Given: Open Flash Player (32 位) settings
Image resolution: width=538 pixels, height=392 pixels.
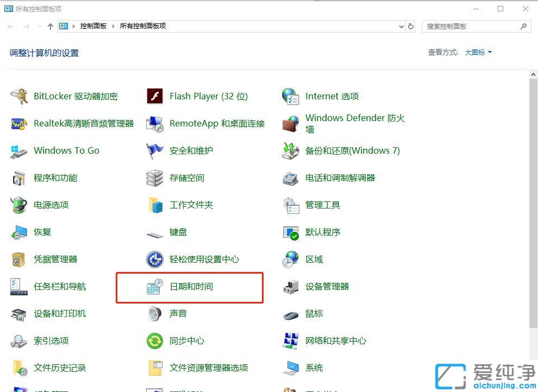Looking at the screenshot, I should point(209,96).
